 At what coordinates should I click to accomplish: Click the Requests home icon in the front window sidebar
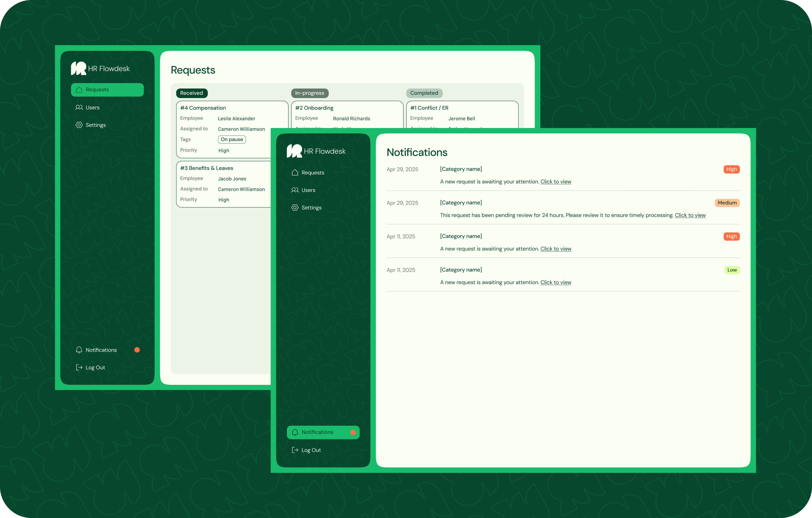pyautogui.click(x=295, y=173)
